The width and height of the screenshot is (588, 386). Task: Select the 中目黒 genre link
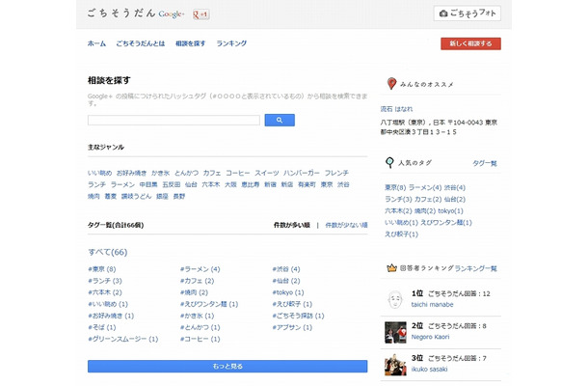click(148, 184)
